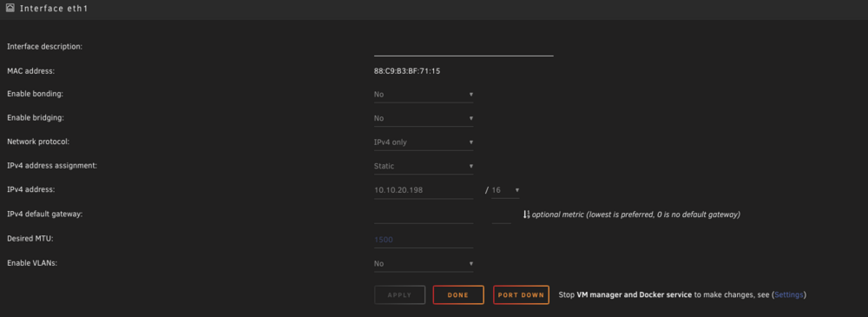Open the Enable bonding dropdown
This screenshot has width=868, height=317.
click(424, 94)
